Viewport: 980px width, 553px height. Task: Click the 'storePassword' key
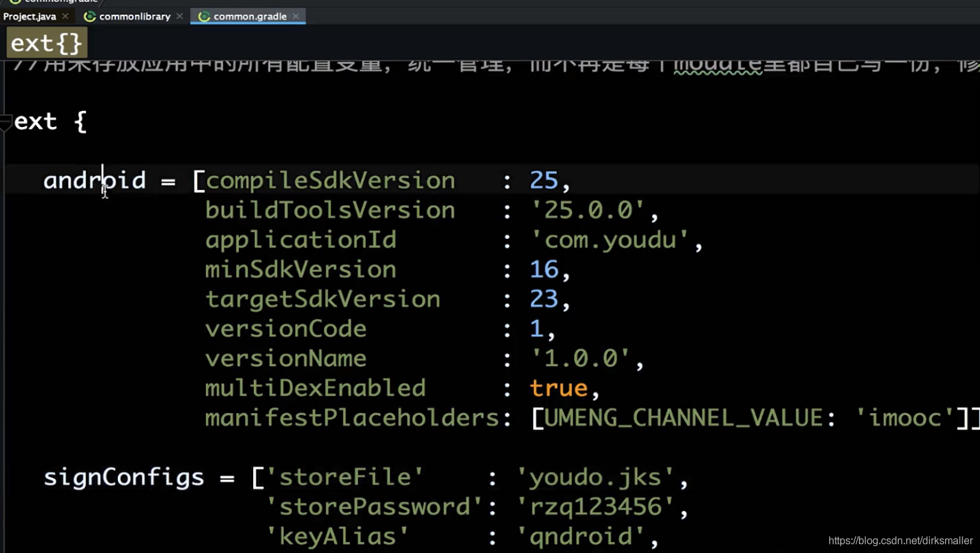point(374,508)
